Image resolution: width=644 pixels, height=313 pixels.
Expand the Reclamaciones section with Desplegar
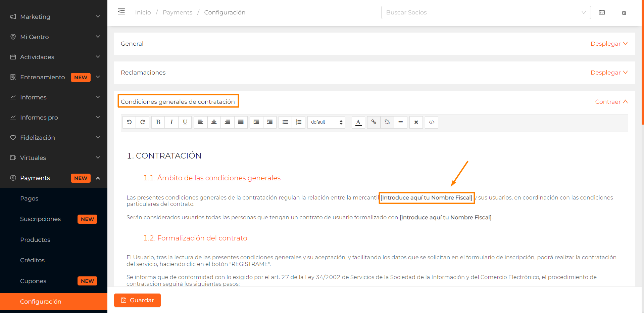coord(609,73)
